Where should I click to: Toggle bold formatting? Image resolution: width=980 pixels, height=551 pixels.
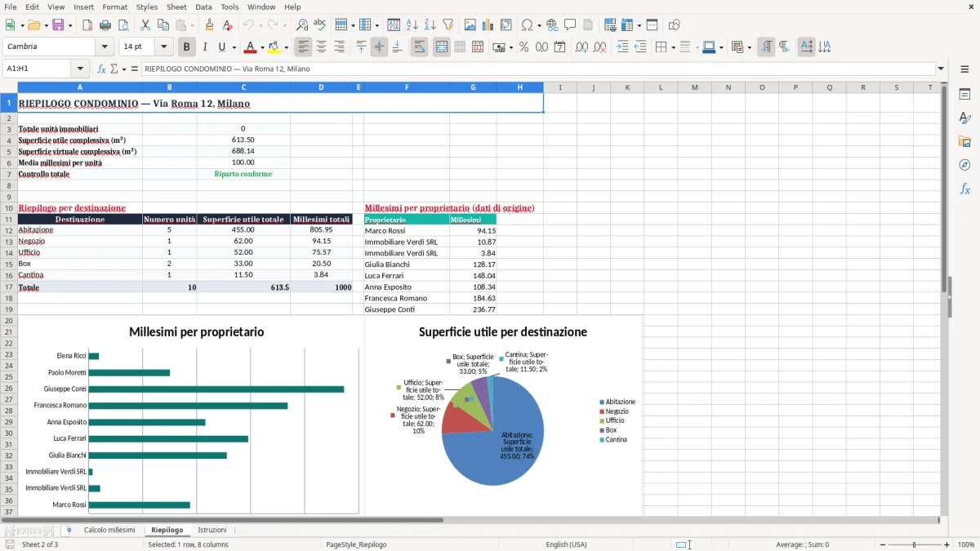pyautogui.click(x=186, y=47)
